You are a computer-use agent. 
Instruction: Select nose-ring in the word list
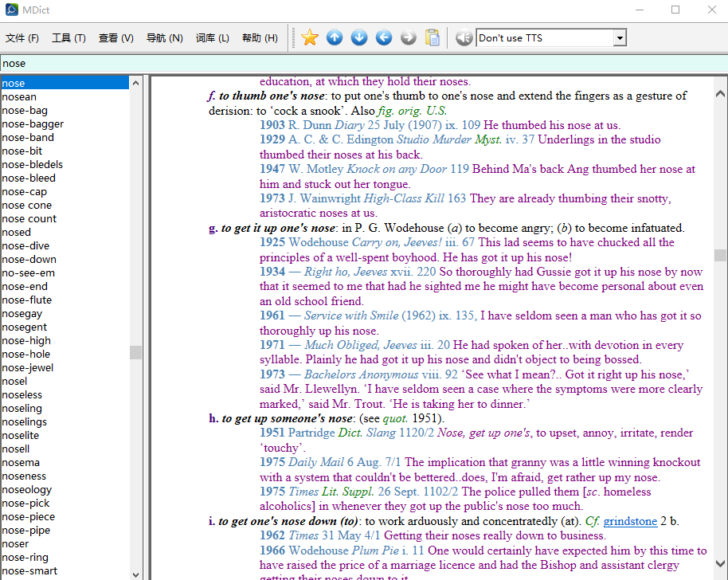coord(25,557)
